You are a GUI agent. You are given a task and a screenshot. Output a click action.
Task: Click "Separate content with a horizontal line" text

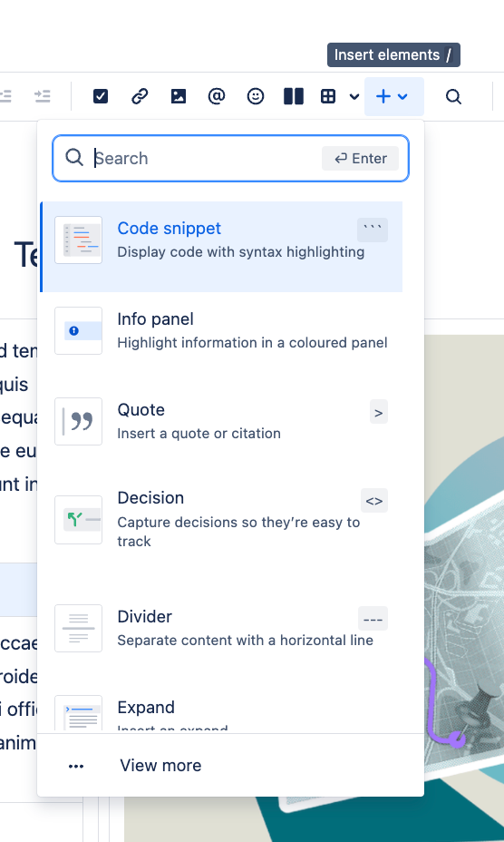[246, 640]
